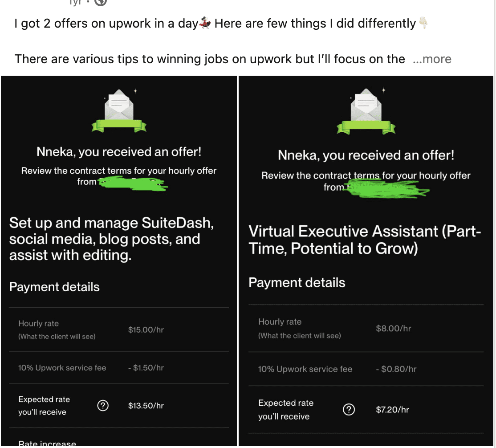
Task: Click the "Virtual Executive Assistant" job title
Action: click(x=365, y=240)
